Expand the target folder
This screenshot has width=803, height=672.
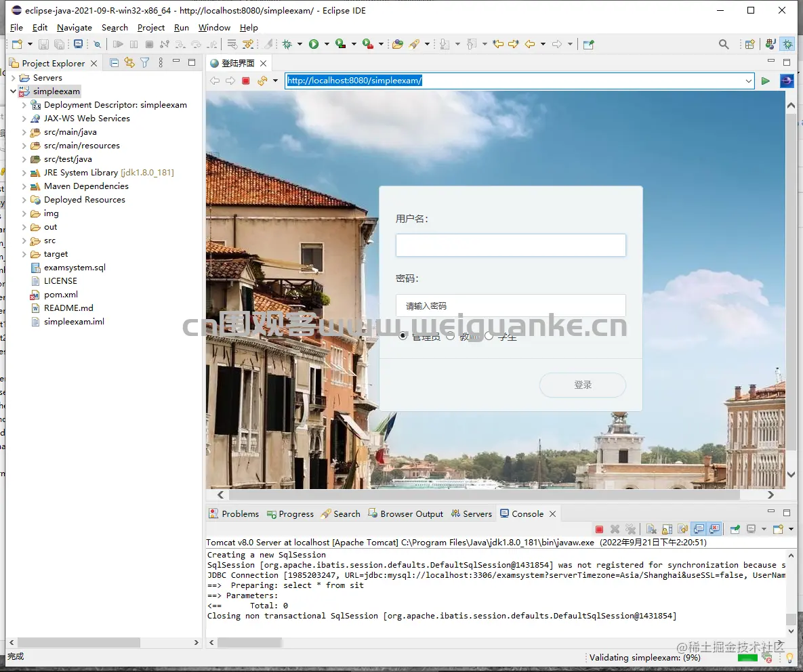click(x=24, y=254)
